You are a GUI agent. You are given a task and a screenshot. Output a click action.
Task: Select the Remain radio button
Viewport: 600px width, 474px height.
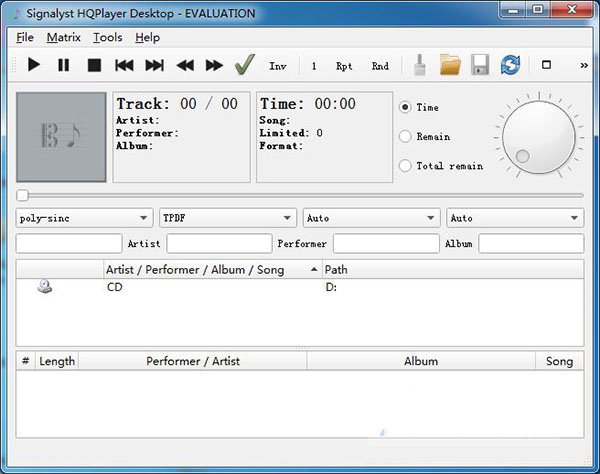[405, 136]
